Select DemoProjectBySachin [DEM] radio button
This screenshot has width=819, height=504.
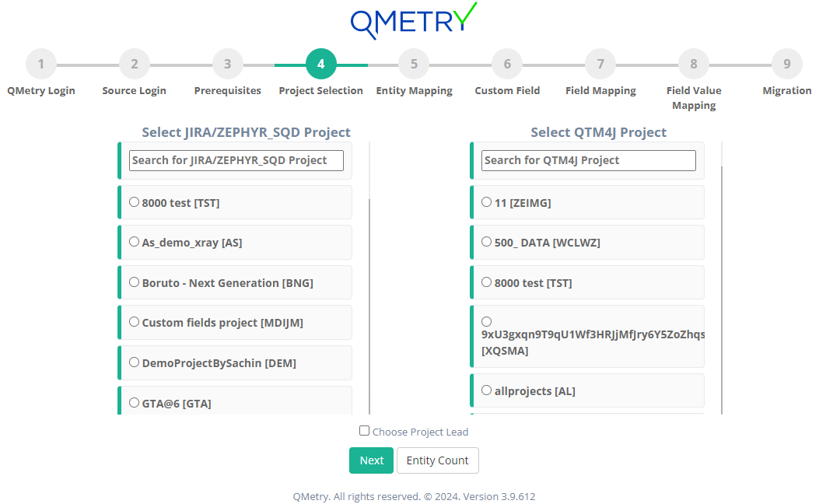click(x=135, y=362)
